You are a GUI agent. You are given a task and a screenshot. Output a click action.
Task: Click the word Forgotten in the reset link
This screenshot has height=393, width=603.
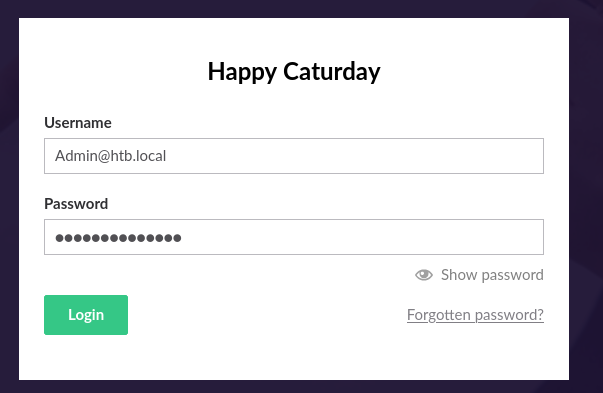pos(439,315)
